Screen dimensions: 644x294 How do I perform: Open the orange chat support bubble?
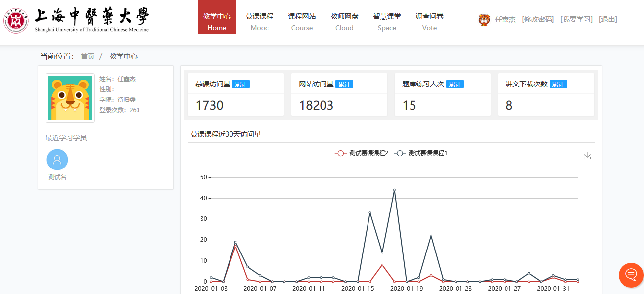tap(631, 275)
